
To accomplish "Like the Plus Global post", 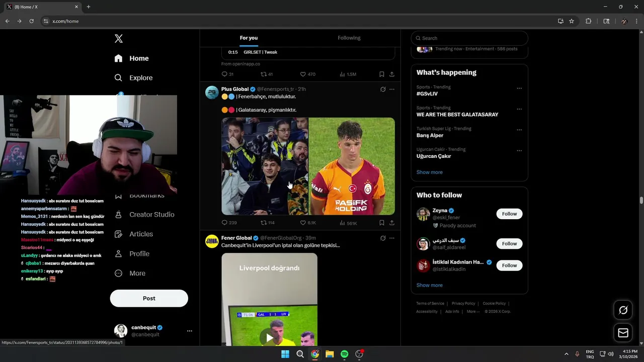I will (x=308, y=223).
